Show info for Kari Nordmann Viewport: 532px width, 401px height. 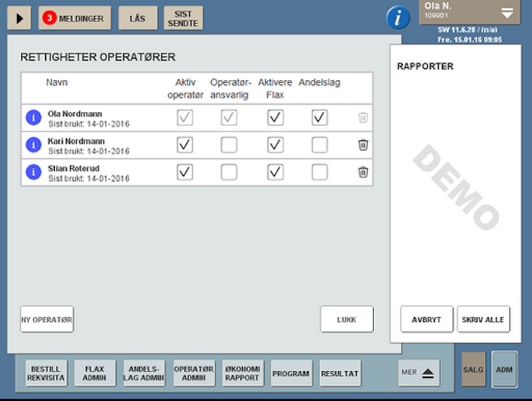(x=33, y=145)
